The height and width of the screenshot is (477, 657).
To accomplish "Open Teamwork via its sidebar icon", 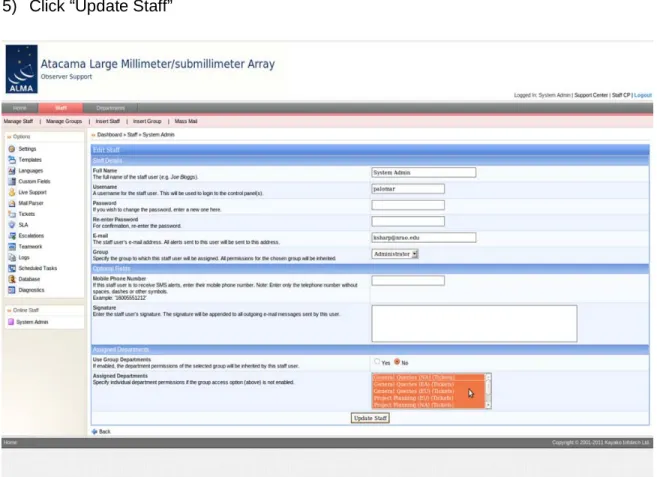I will tap(12, 246).
